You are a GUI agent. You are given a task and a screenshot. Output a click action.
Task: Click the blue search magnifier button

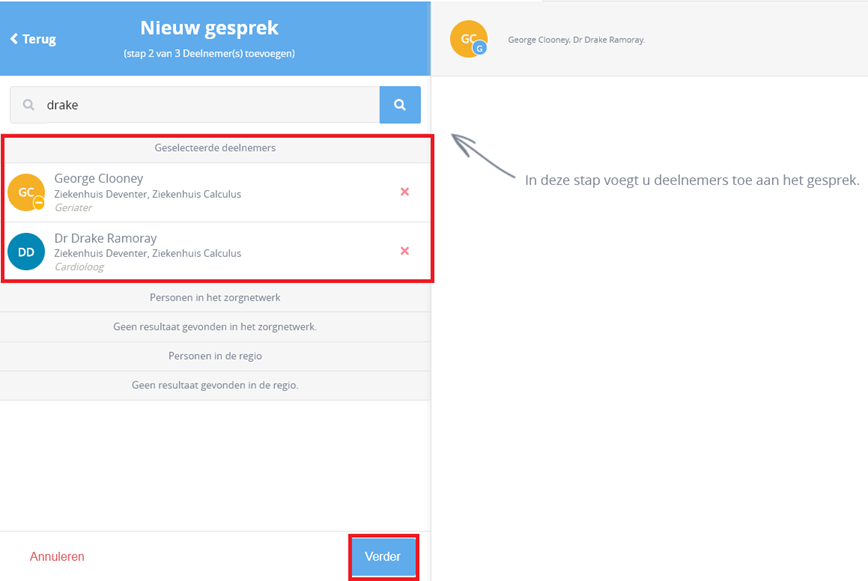(x=400, y=105)
